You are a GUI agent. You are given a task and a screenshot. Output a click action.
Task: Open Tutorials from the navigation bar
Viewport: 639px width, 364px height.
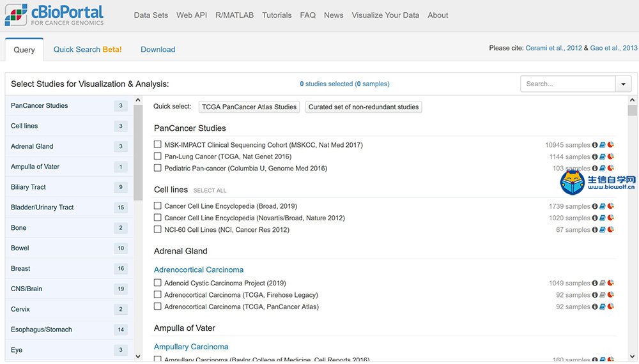click(277, 15)
